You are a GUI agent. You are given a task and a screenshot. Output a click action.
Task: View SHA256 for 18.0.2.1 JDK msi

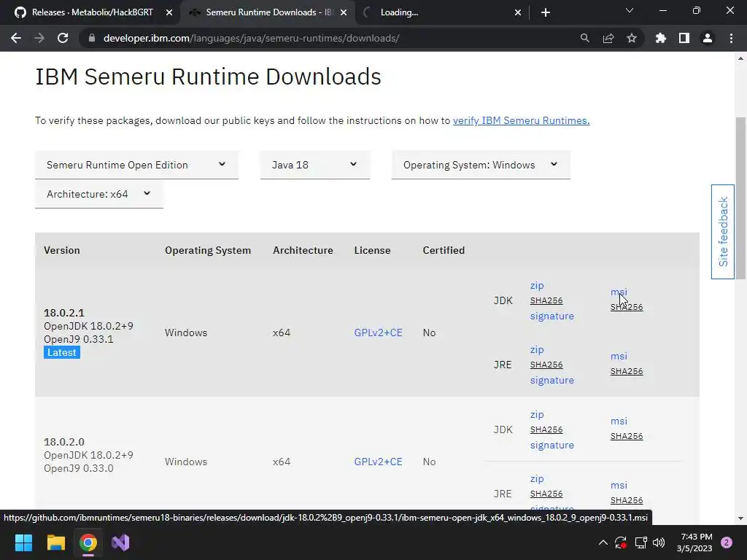click(627, 307)
